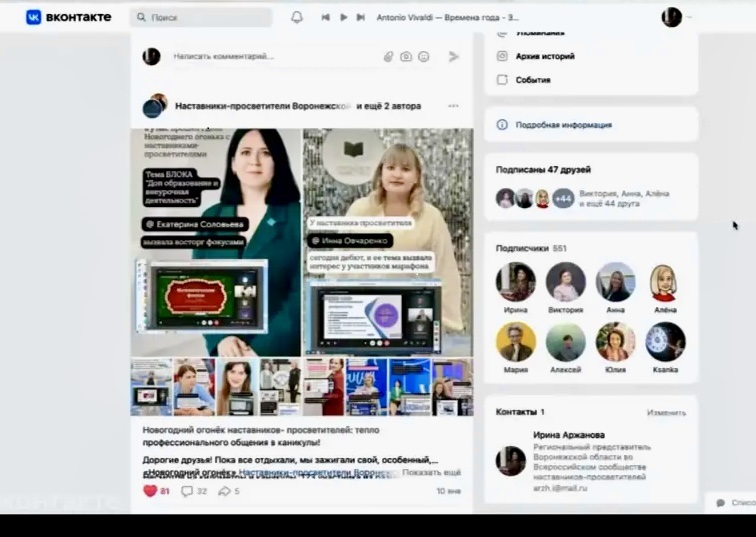
Task: Open the notifications bell
Action: (x=297, y=17)
